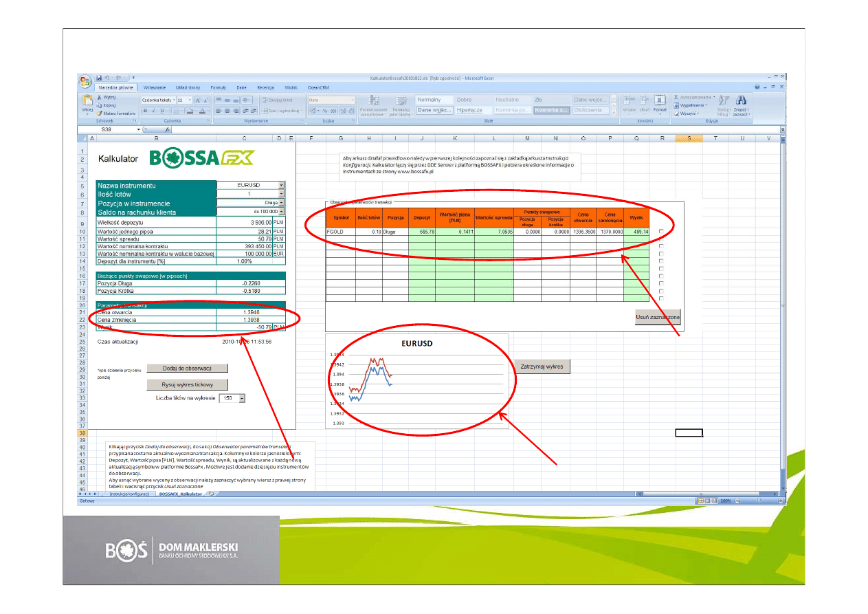The height and width of the screenshot is (614, 868).
Task: Click the zoom slider in status bar
Action: 757,501
